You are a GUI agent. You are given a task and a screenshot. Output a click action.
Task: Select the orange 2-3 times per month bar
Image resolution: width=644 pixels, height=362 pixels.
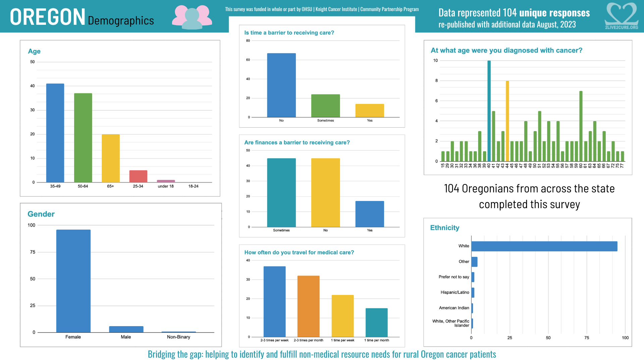pos(308,306)
